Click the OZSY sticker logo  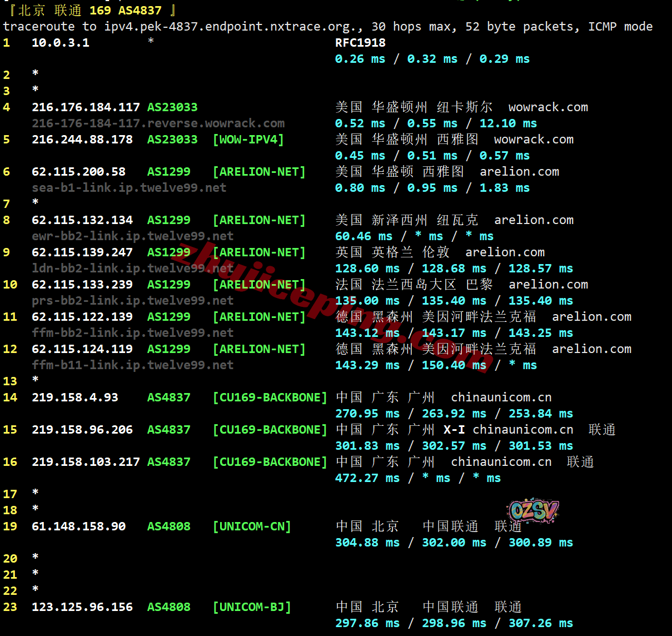(x=532, y=510)
